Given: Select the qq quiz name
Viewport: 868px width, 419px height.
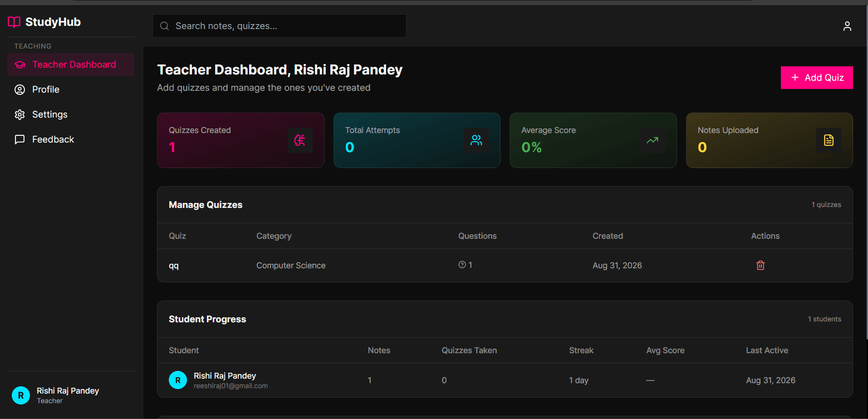Looking at the screenshot, I should click(174, 266).
